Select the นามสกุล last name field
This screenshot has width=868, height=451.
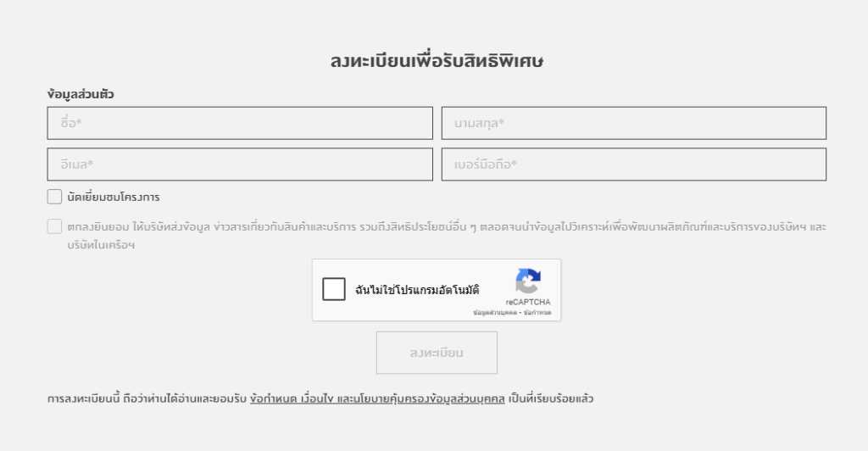634,123
